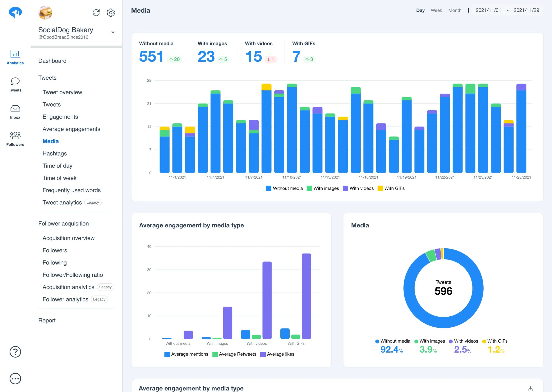Toggle Average likes series in legend
The width and height of the screenshot is (552, 392).
(x=277, y=354)
